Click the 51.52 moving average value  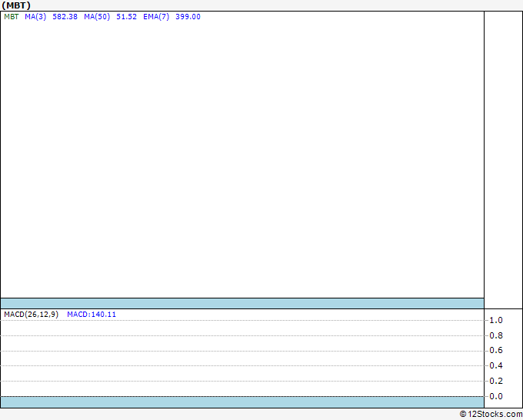(x=126, y=17)
